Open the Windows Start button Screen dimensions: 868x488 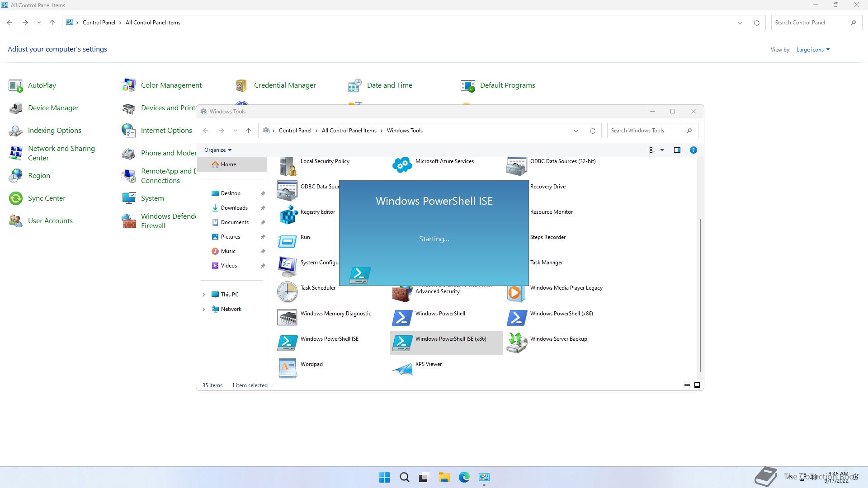click(384, 477)
